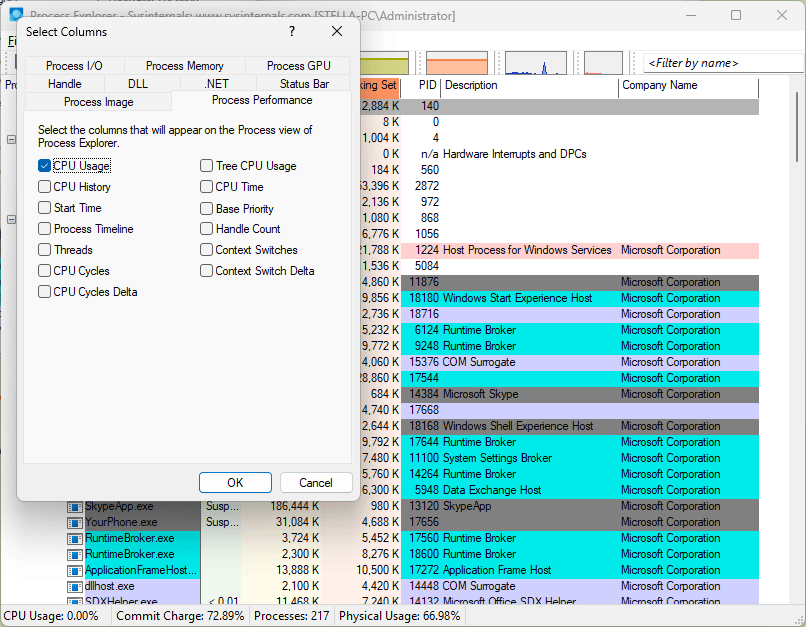Click the dllhost.exe process icon
The image size is (806, 627).
74,586
